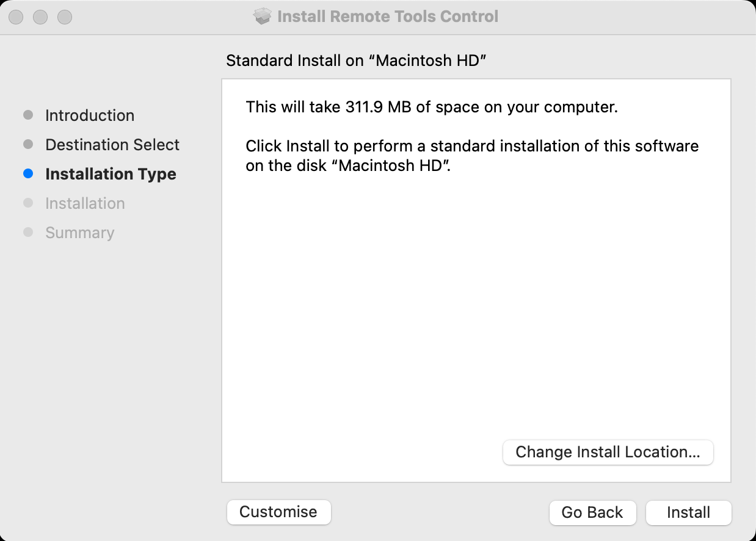Screen dimensions: 756x541
Task: Click the "Standard Install on Macintosh HD" heading
Action: click(356, 60)
